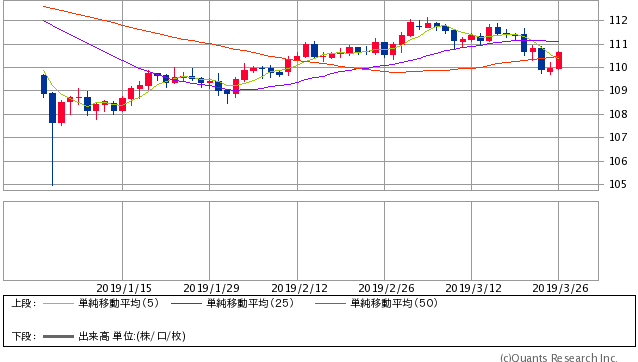This screenshot has height=362, width=638.
Task: Click the 出来高 単位:(株/口/枚) legend text
Action: 132,336
